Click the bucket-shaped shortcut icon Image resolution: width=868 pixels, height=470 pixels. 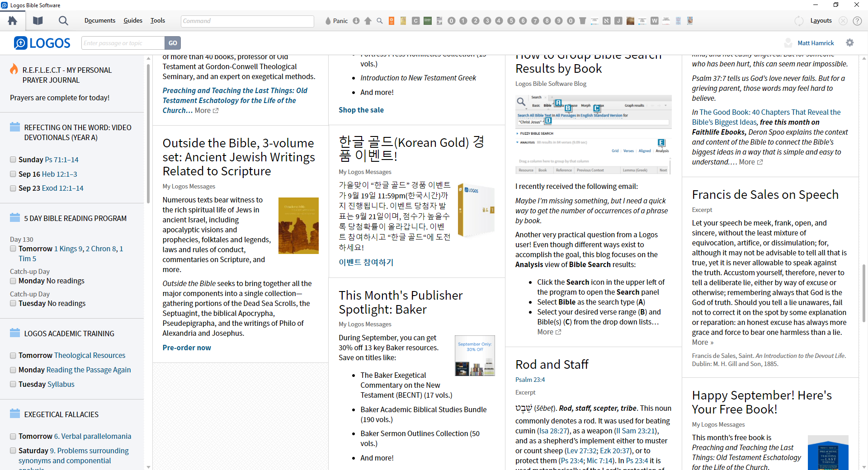[583, 21]
